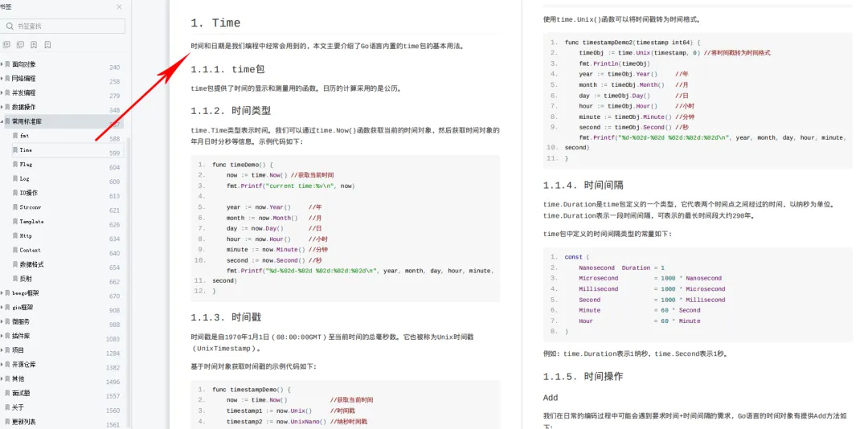868x429 pixels.
Task: Click the bookmark icon beside Http
Action: click(x=15, y=236)
